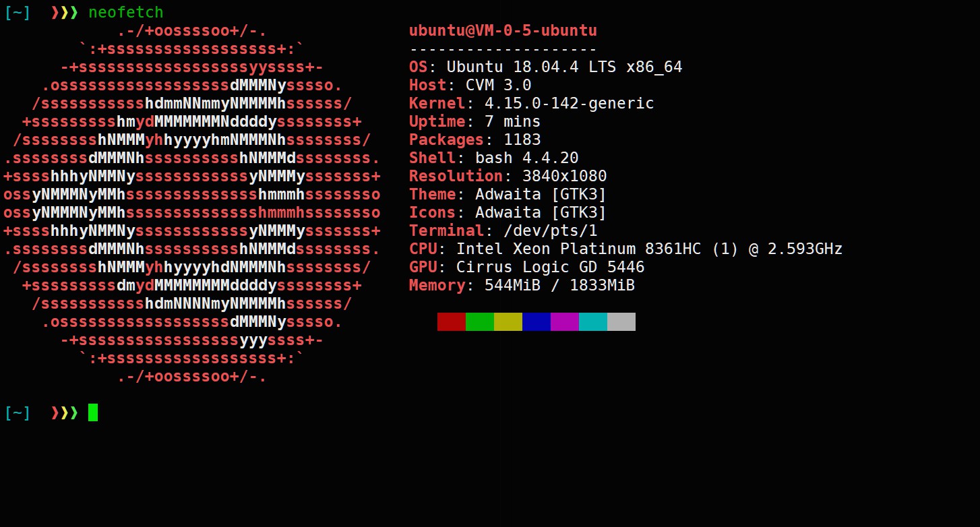Click the red 'Theme' label
The height and width of the screenshot is (527, 980).
click(433, 195)
